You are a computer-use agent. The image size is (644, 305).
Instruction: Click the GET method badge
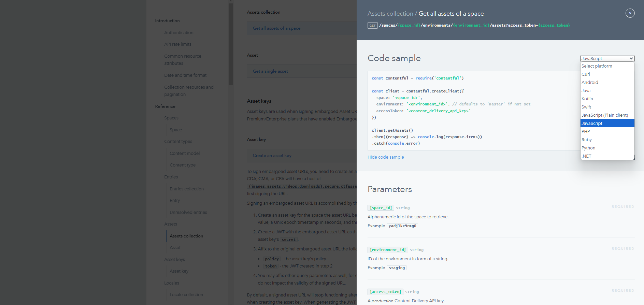[x=372, y=25]
